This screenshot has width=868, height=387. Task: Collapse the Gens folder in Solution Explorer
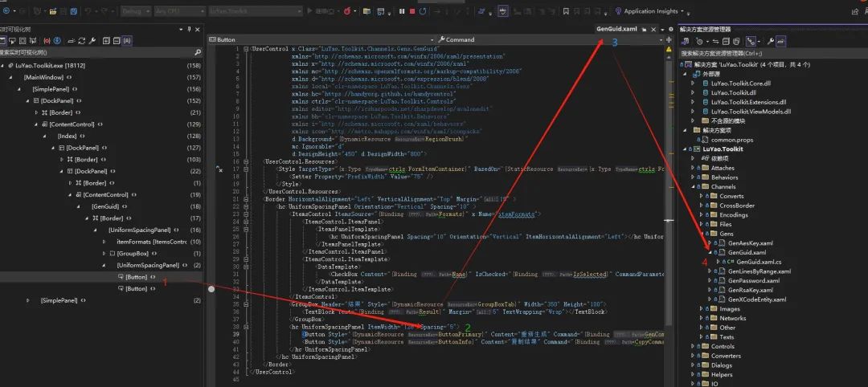[701, 234]
